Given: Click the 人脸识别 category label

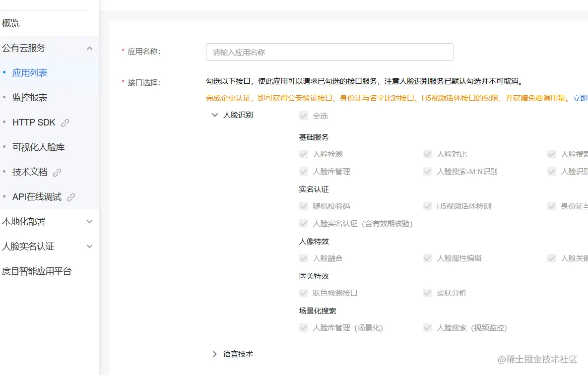Looking at the screenshot, I should [x=238, y=115].
